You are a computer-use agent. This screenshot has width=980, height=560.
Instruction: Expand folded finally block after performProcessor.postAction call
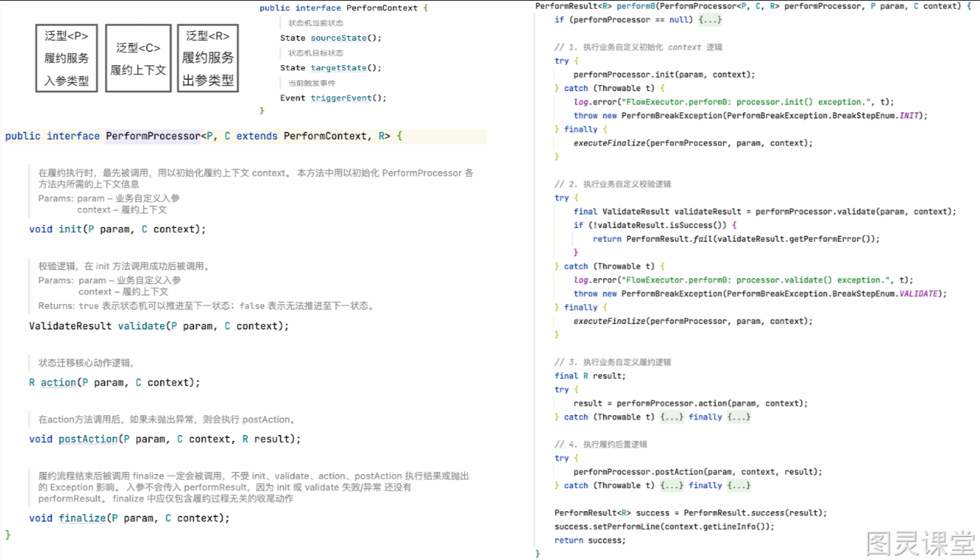pyautogui.click(x=739, y=485)
